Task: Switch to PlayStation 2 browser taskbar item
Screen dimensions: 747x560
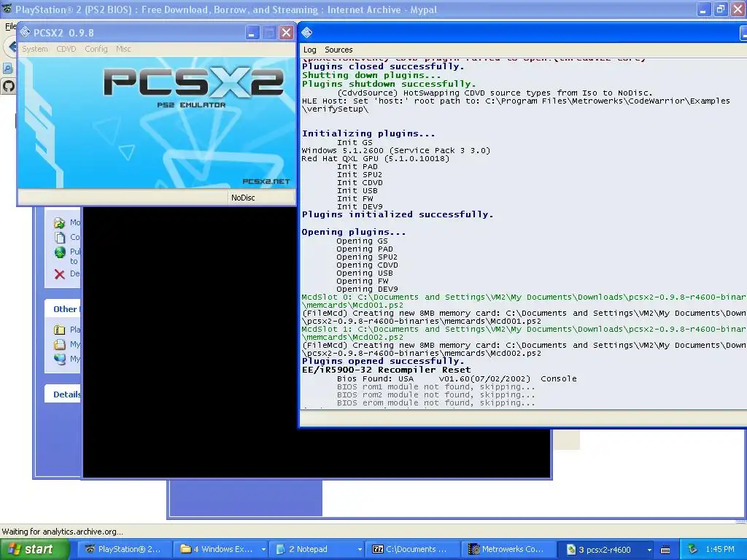Action: (x=125, y=549)
